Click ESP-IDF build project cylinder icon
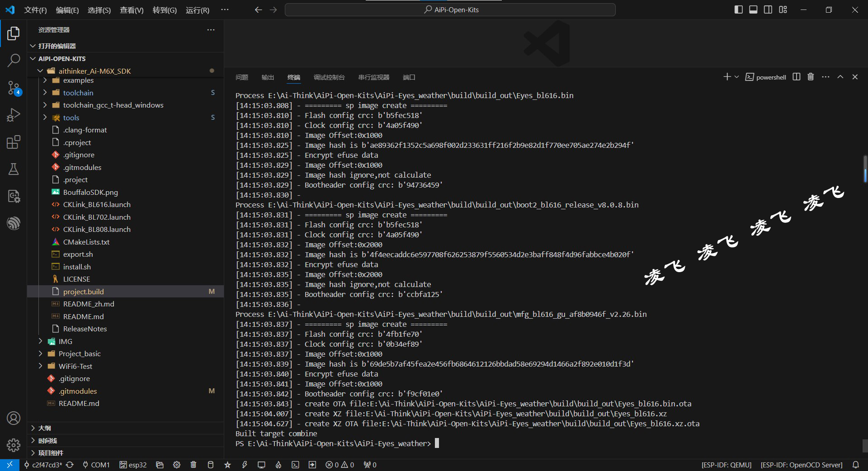868x471 pixels. [x=210, y=465]
